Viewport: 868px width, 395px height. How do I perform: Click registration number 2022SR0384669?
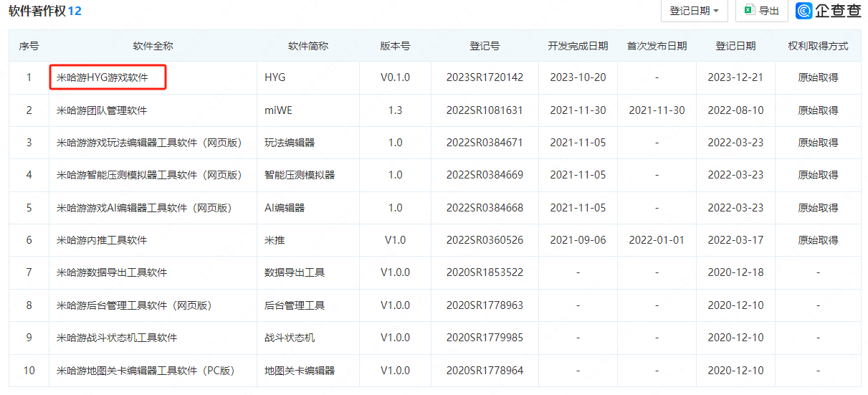click(485, 175)
